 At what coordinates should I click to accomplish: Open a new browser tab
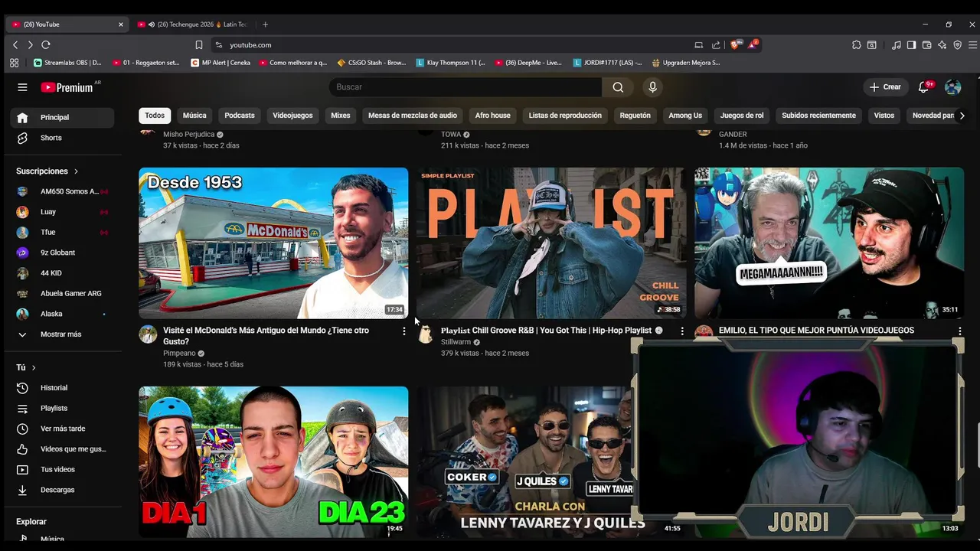pyautogui.click(x=266, y=24)
